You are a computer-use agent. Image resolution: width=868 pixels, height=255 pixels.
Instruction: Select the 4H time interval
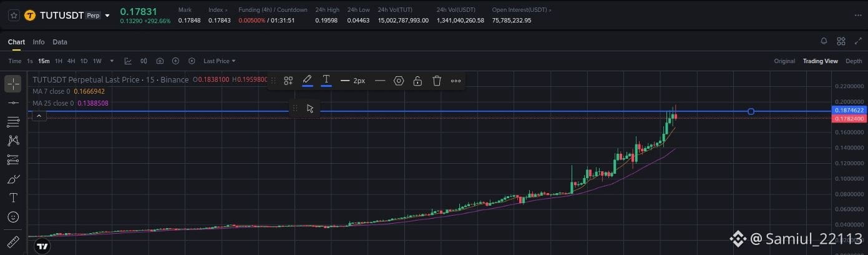71,61
